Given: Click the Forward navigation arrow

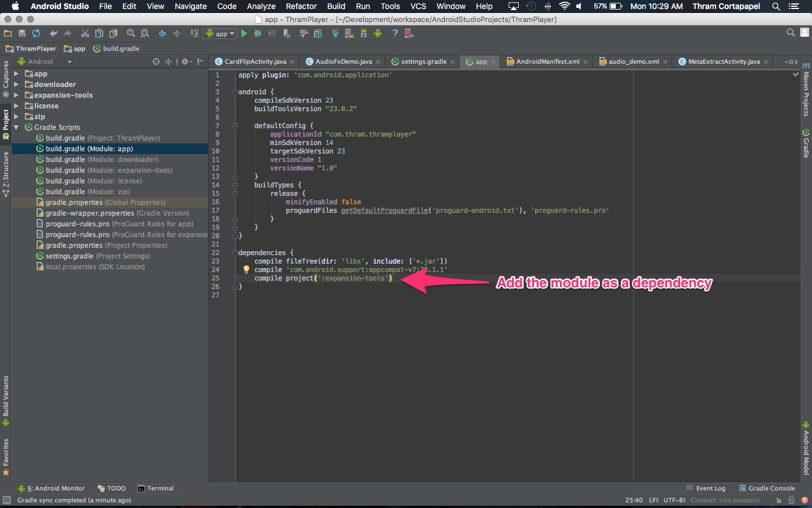Looking at the screenshot, I should 176,33.
